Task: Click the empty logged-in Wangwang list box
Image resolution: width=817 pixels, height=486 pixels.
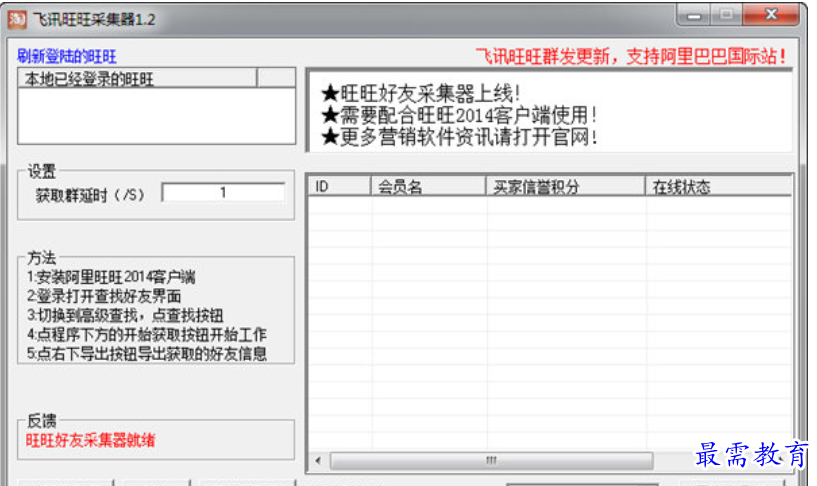Action: tap(156, 116)
